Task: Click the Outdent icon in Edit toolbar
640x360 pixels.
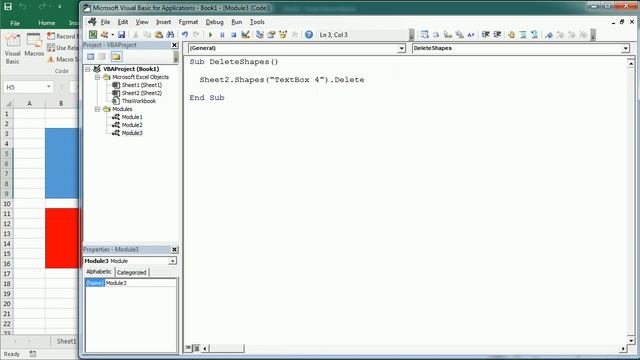Action: 497,35
